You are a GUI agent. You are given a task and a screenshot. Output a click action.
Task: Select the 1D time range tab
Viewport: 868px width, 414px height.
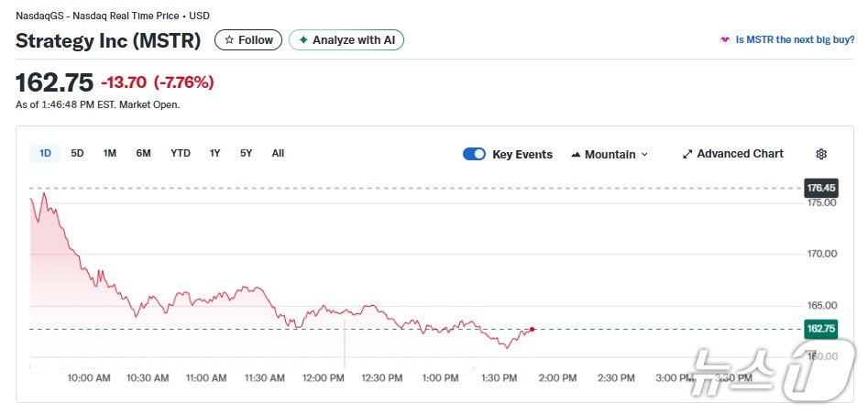point(45,153)
